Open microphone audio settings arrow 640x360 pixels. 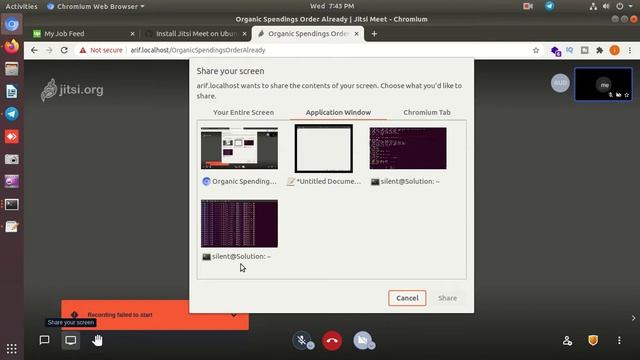pyautogui.click(x=311, y=346)
